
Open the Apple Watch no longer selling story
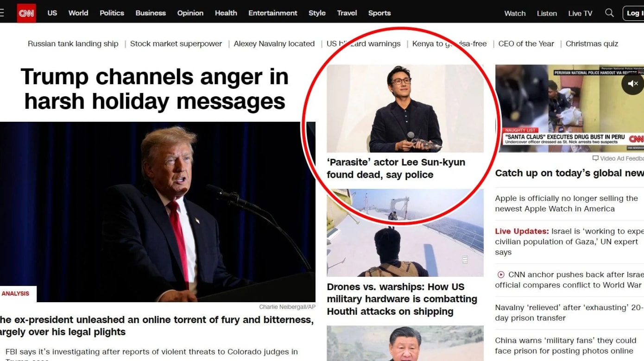click(x=566, y=204)
